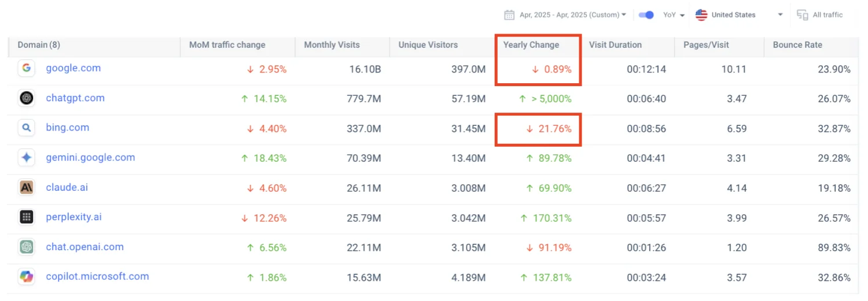This screenshot has height=301, width=868.
Task: Open the gemini.google.com domain link
Action: [x=90, y=158]
